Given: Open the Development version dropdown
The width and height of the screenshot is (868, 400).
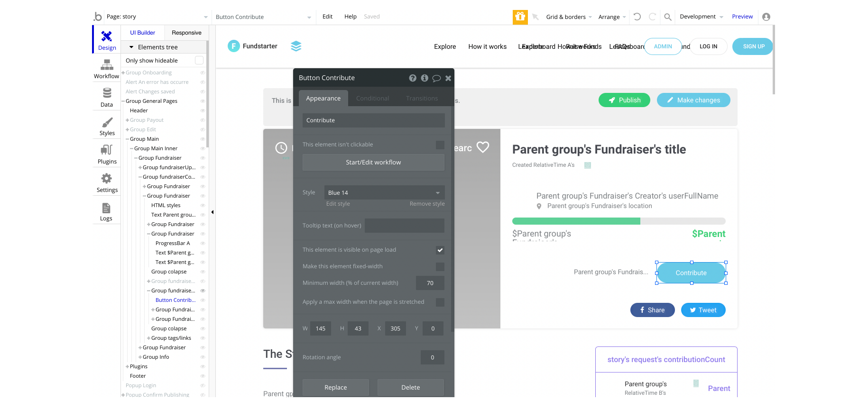Looking at the screenshot, I should point(701,17).
